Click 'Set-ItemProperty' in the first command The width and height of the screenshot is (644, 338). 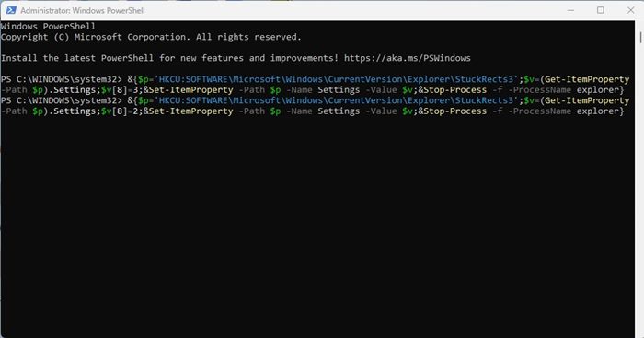(x=190, y=90)
